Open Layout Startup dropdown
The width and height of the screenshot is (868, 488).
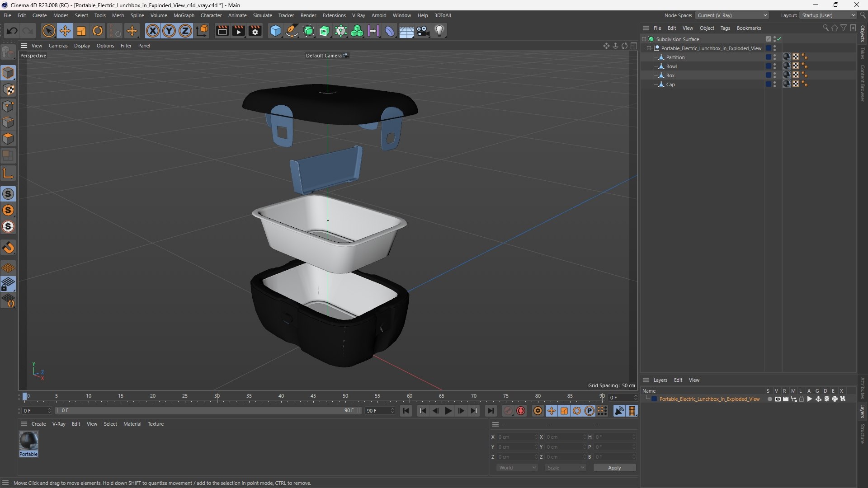(828, 15)
